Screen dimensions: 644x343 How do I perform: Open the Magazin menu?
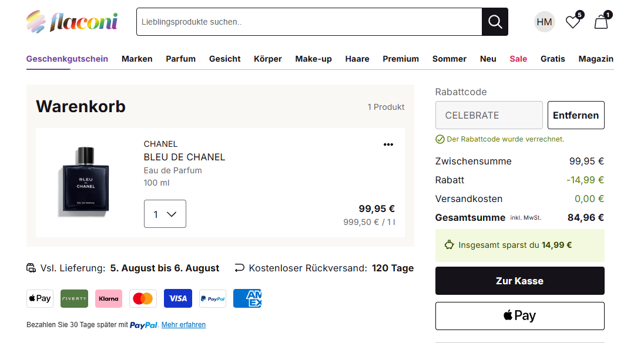point(596,59)
